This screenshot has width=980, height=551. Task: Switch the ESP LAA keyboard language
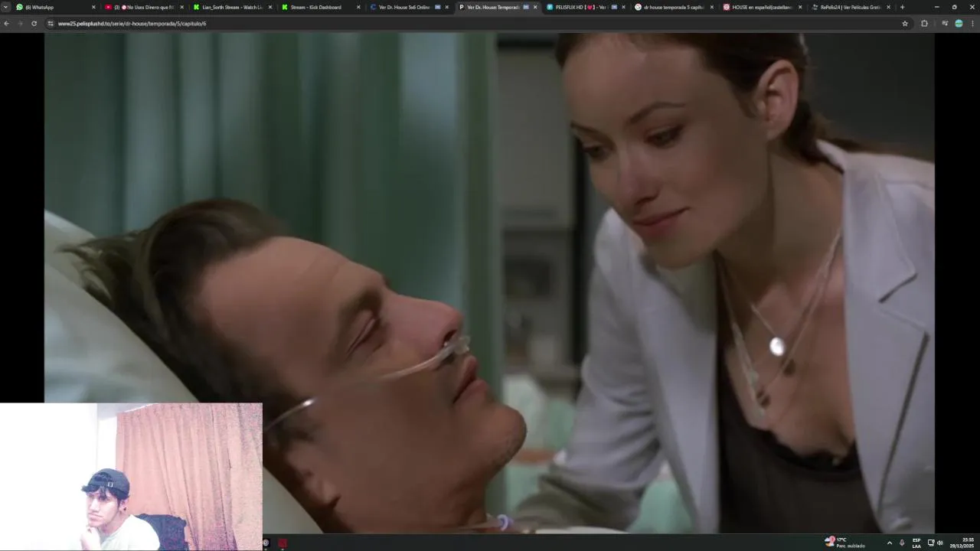coord(916,543)
